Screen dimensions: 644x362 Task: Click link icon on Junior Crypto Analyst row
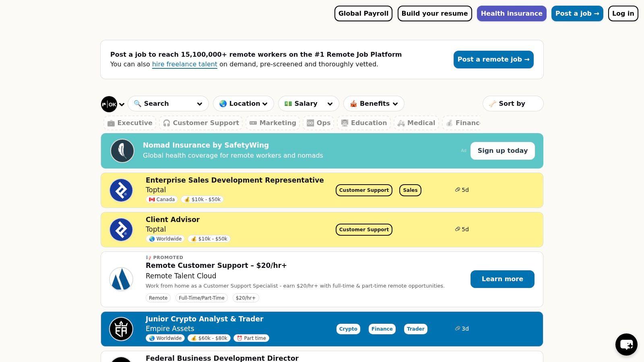click(458, 329)
